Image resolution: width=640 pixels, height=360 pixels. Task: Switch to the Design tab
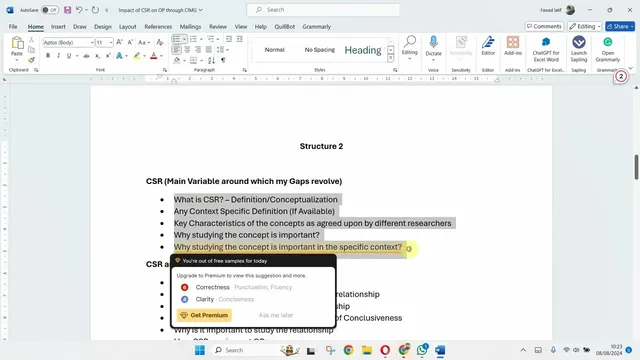tap(102, 27)
